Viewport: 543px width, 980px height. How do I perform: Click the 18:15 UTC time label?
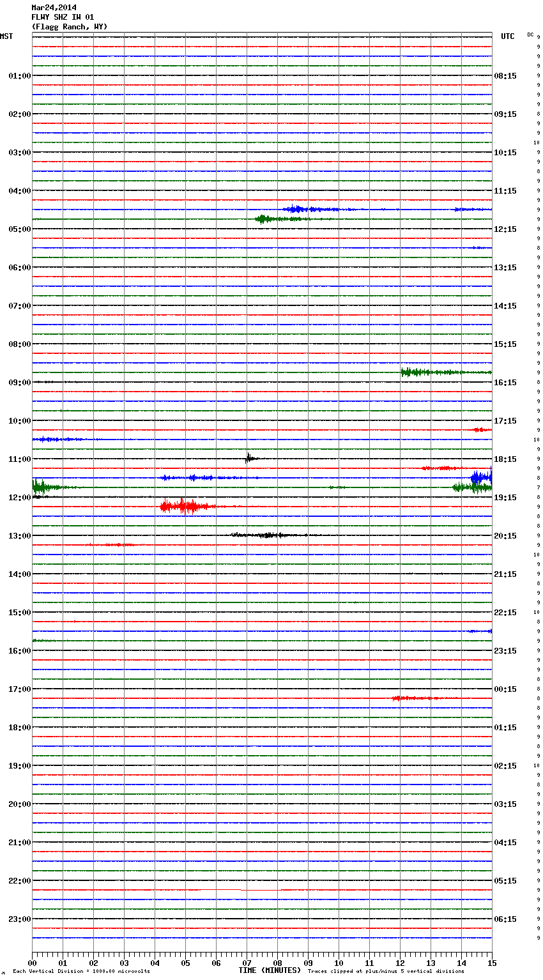[x=505, y=459]
